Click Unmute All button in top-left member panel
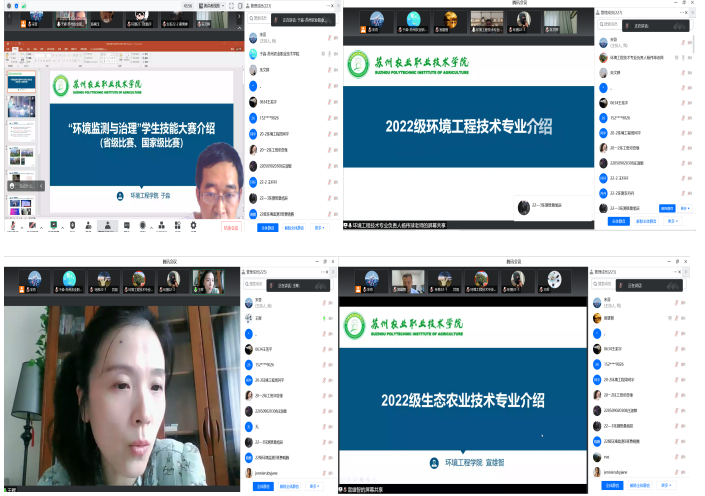 tap(294, 228)
